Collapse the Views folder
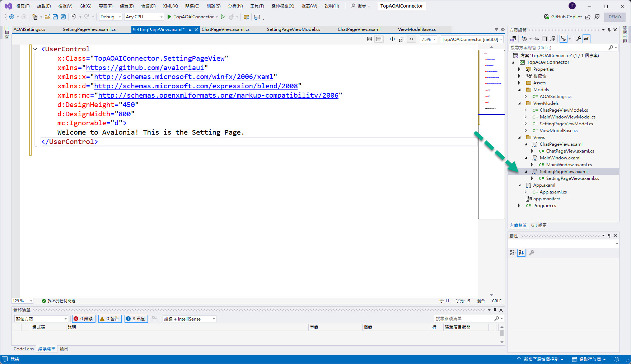This screenshot has width=631, height=364. (519, 137)
